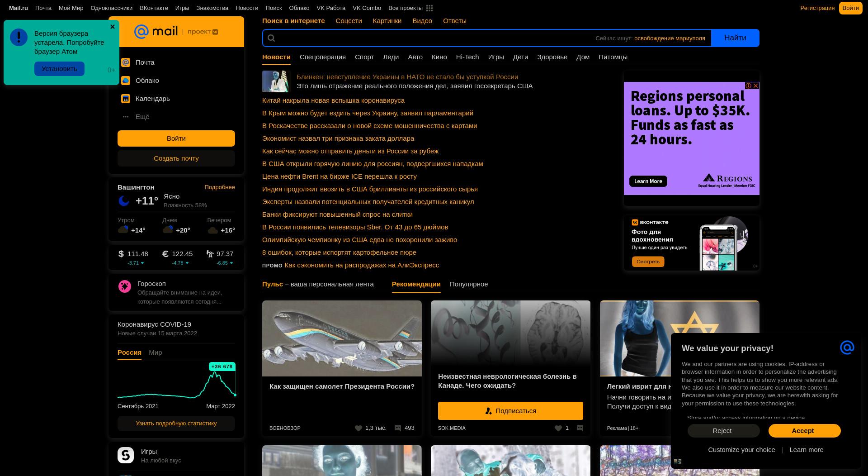This screenshot has height=476, width=868.
Task: Reject the privacy cookies
Action: pyautogui.click(x=724, y=431)
